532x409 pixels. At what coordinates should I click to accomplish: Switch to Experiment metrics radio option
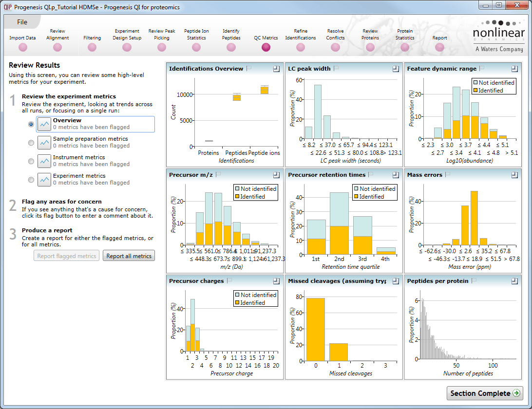pos(31,180)
